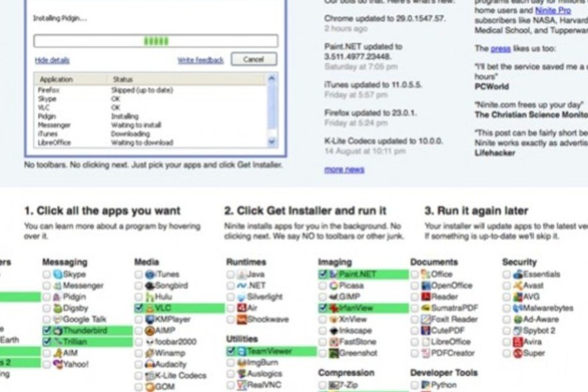
Task: Uncheck the Thunderbird checkbox
Action: click(47, 331)
